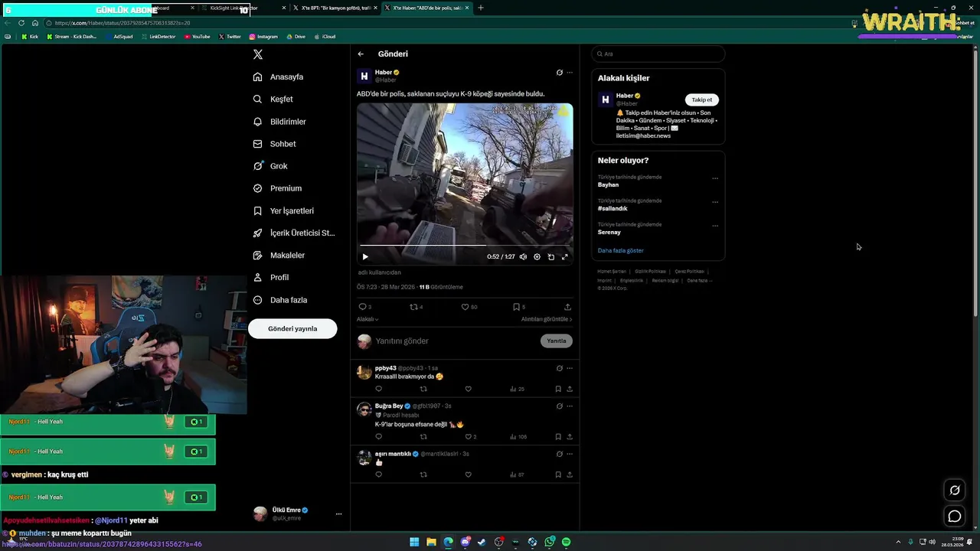Click the Ara search box

click(x=658, y=54)
